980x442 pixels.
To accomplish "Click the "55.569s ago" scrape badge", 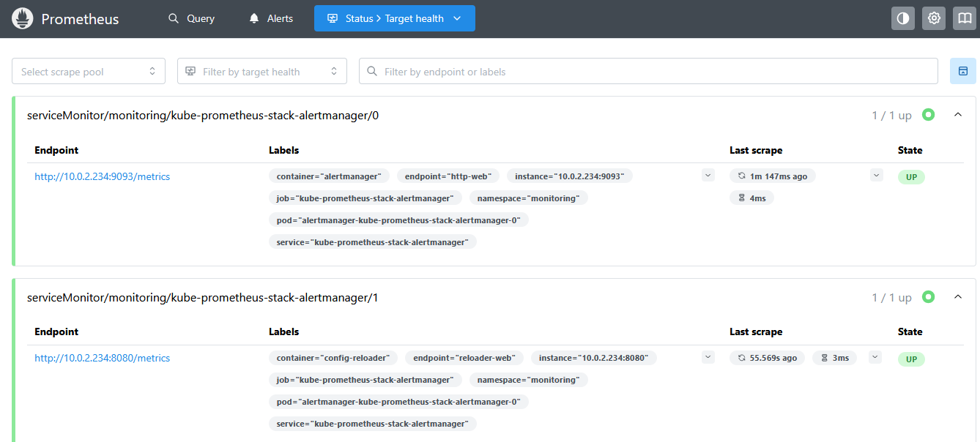I will coord(767,358).
